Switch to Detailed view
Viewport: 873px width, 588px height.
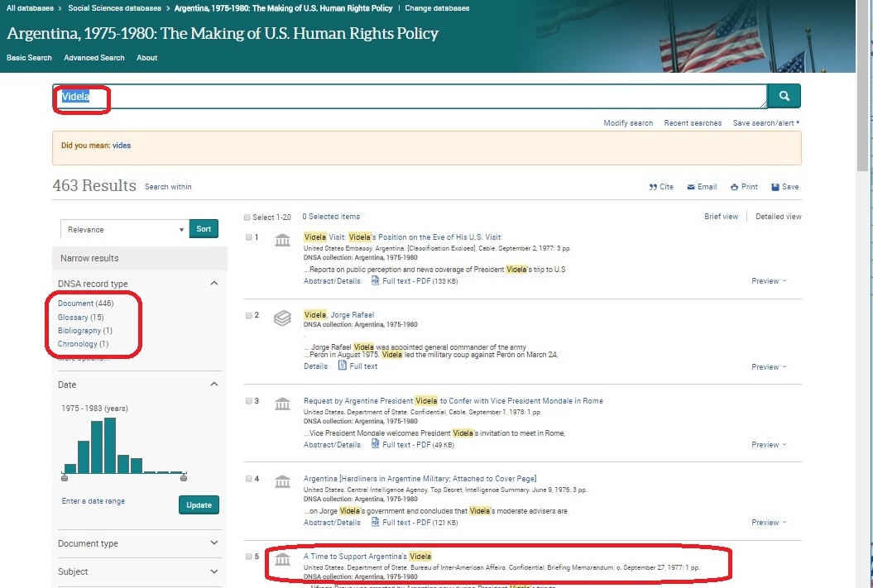[779, 217]
